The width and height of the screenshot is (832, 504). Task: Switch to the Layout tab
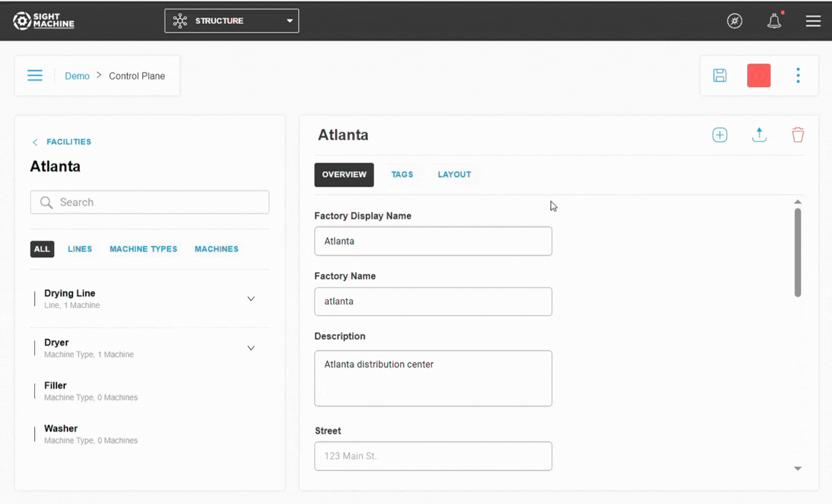click(455, 175)
